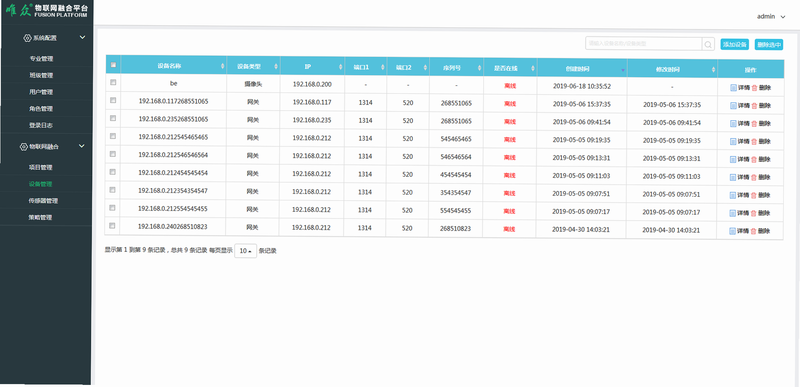Select 设备管理 in the sidebar

[41, 184]
